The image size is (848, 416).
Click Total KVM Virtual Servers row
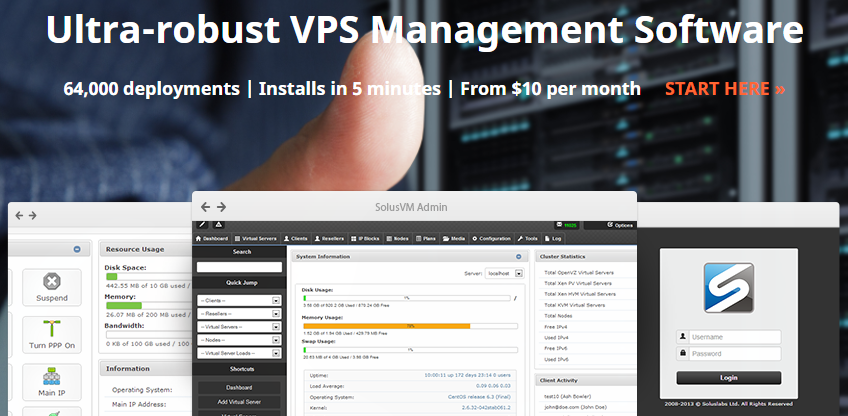click(586, 305)
